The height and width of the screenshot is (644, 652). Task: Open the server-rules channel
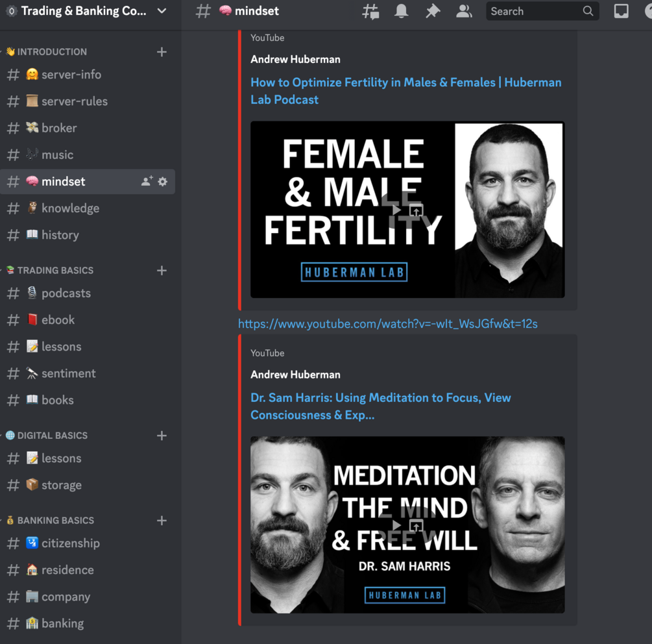point(88,101)
